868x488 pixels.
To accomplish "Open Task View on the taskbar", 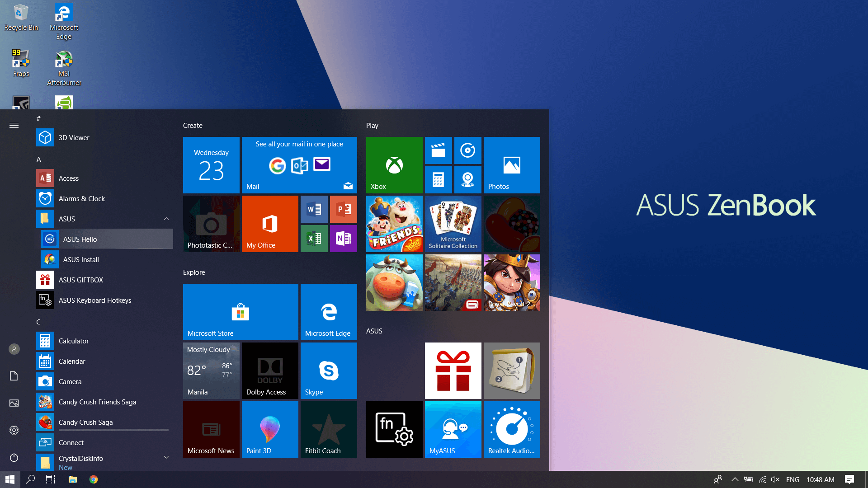I will (51, 479).
